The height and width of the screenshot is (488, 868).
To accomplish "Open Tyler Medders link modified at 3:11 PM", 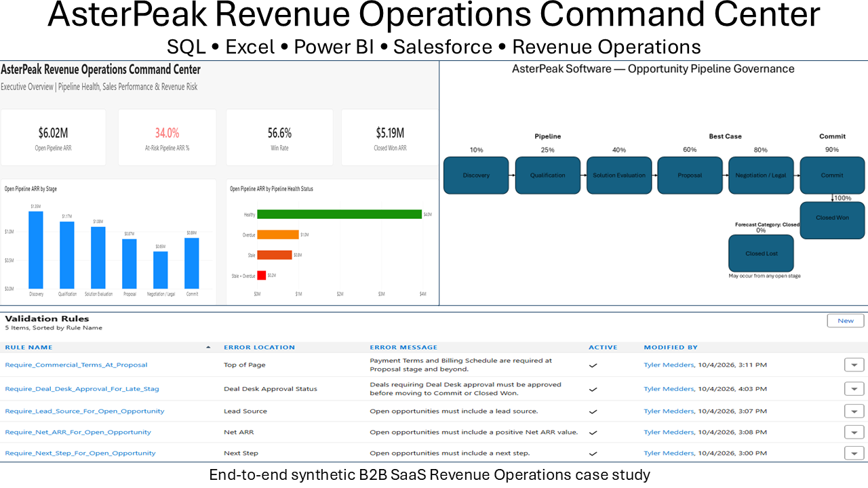I will pos(669,365).
